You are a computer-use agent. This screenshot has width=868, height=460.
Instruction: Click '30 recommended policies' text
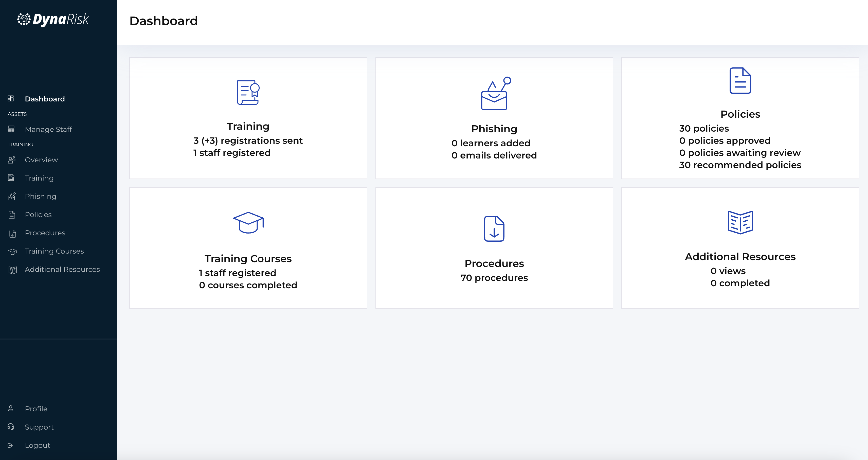pyautogui.click(x=740, y=165)
